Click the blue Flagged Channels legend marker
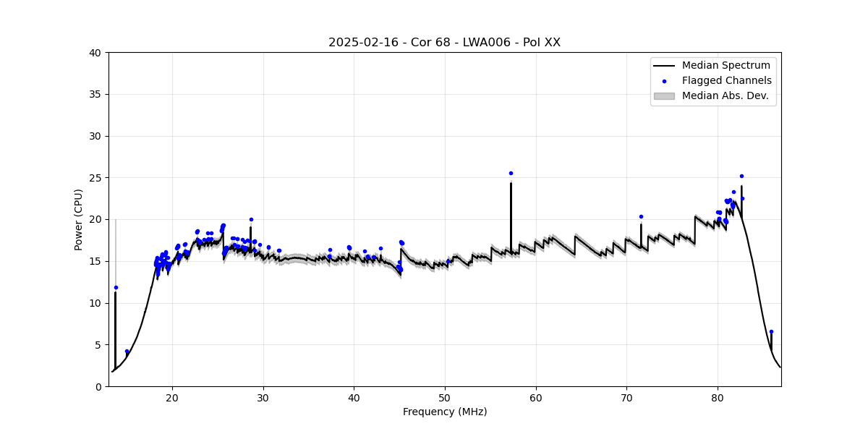This screenshot has height=434, width=868. pyautogui.click(x=664, y=81)
